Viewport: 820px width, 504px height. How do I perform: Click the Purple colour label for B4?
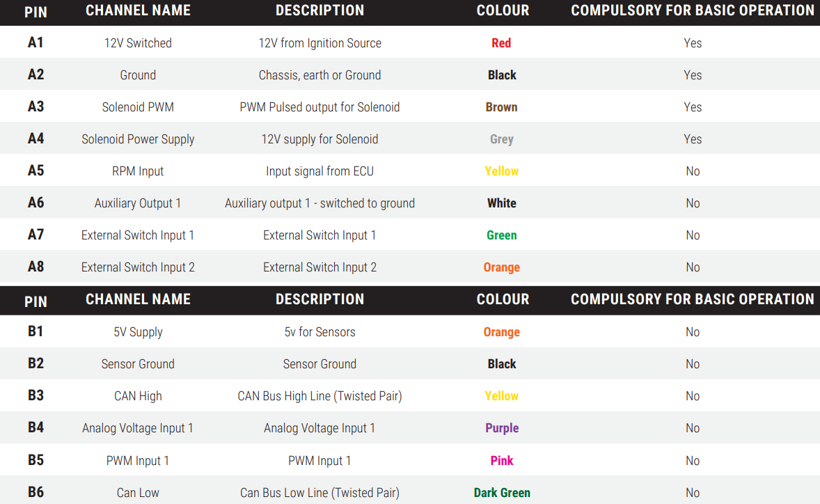point(501,428)
